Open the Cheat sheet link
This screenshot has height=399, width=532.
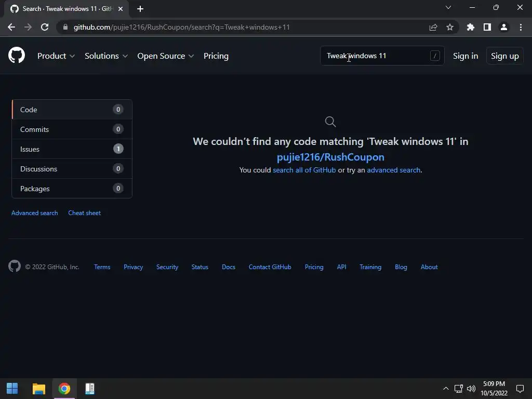[85, 213]
